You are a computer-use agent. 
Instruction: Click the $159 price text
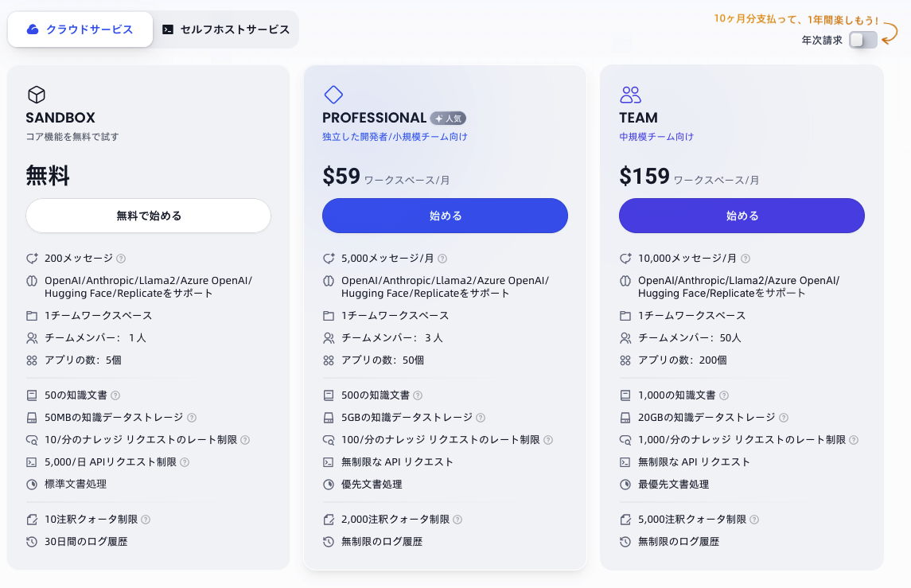(x=644, y=176)
